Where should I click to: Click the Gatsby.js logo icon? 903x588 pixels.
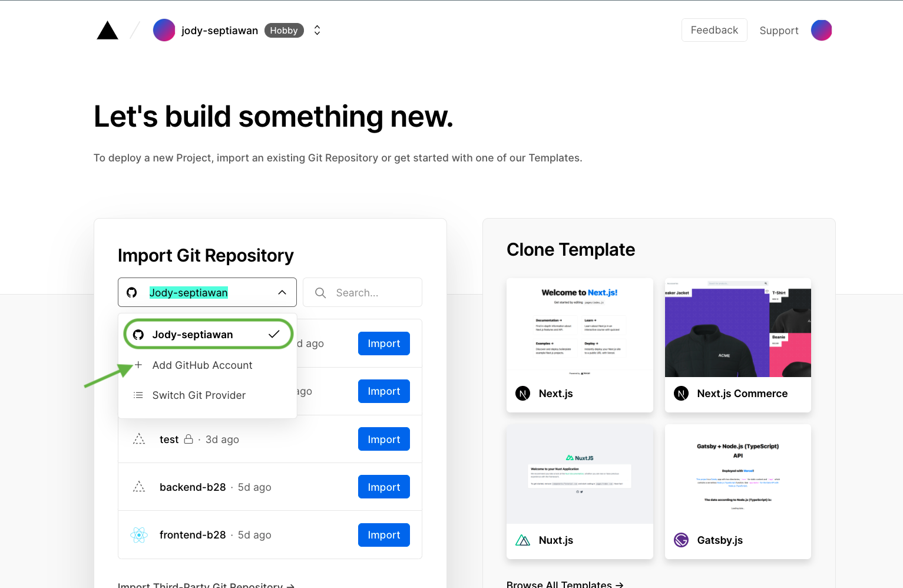681,540
